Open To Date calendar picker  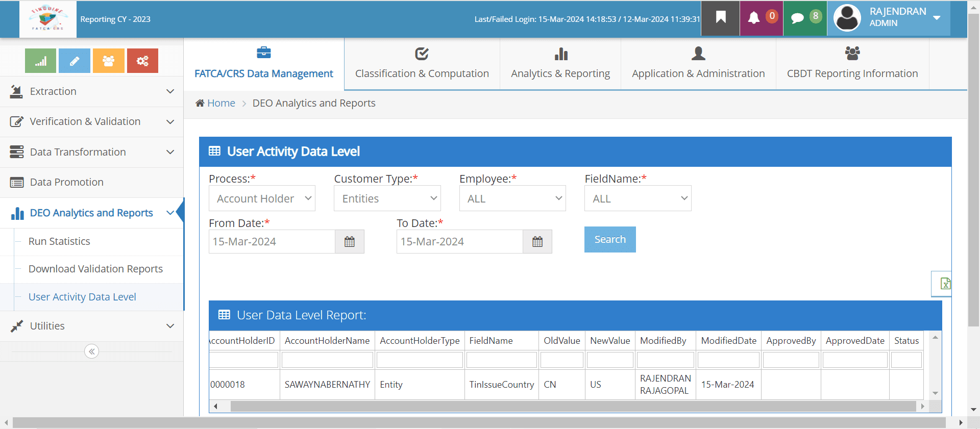[x=537, y=242]
